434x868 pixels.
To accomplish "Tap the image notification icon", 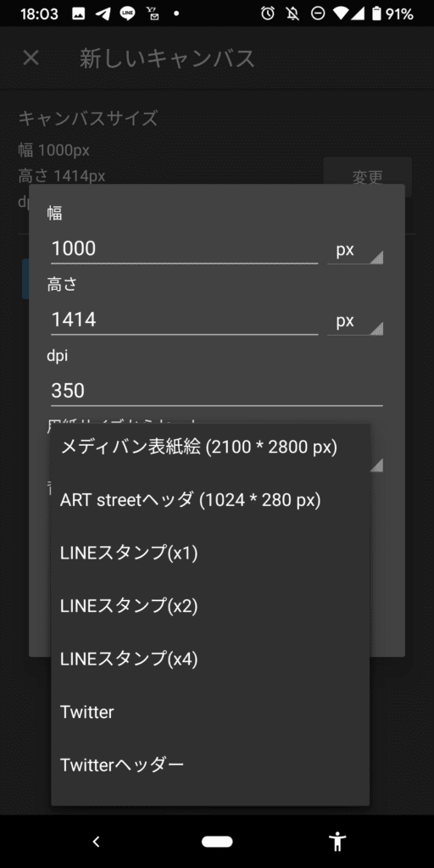I will (x=79, y=14).
